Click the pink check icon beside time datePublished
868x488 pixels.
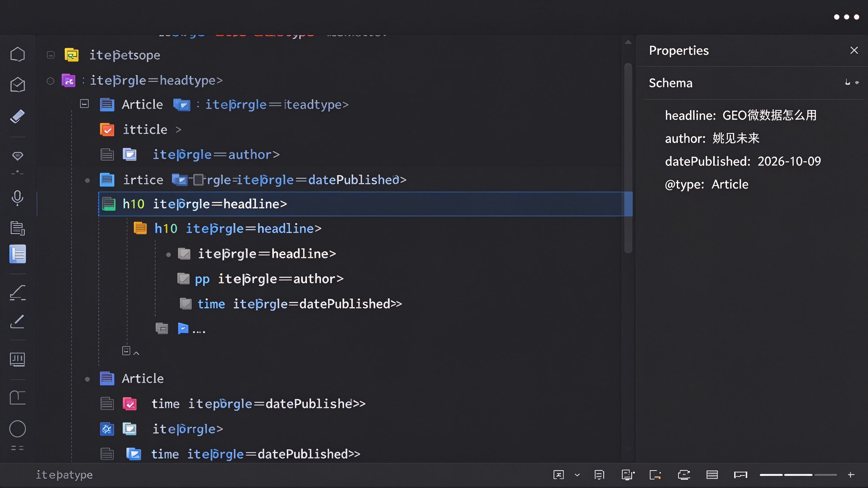[x=130, y=404]
